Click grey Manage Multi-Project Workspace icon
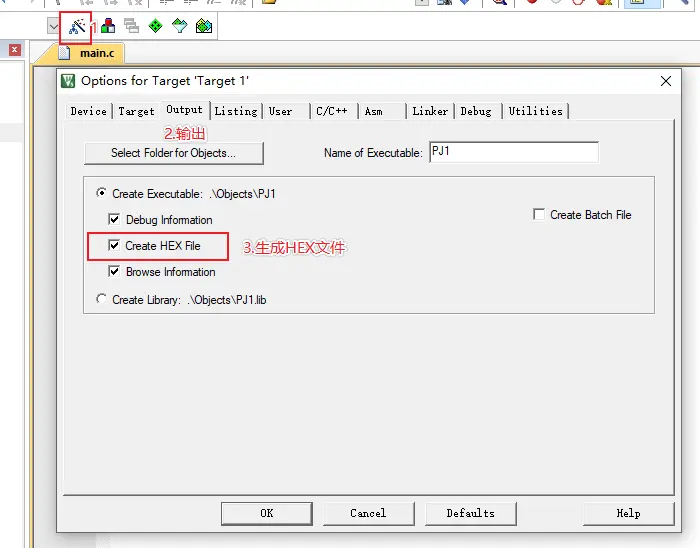This screenshot has width=700, height=548. tap(131, 26)
